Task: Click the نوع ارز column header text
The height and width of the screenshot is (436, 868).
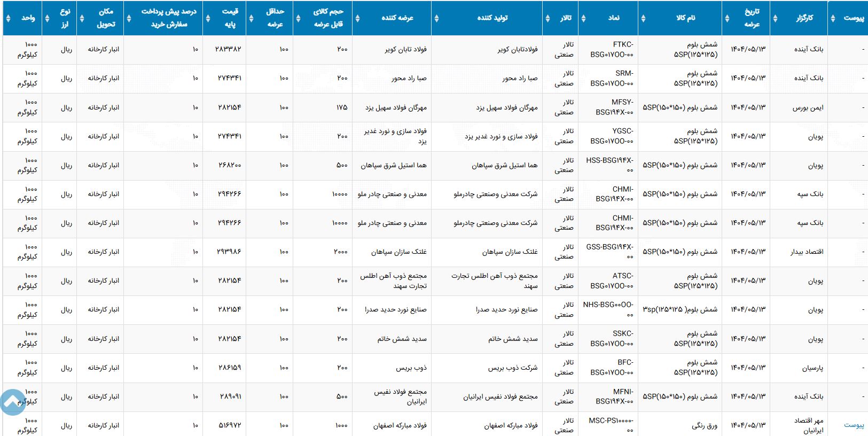Action: pos(65,18)
